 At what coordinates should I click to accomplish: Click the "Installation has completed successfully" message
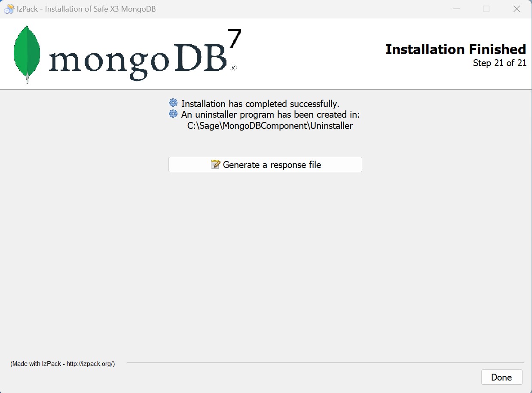[260, 104]
